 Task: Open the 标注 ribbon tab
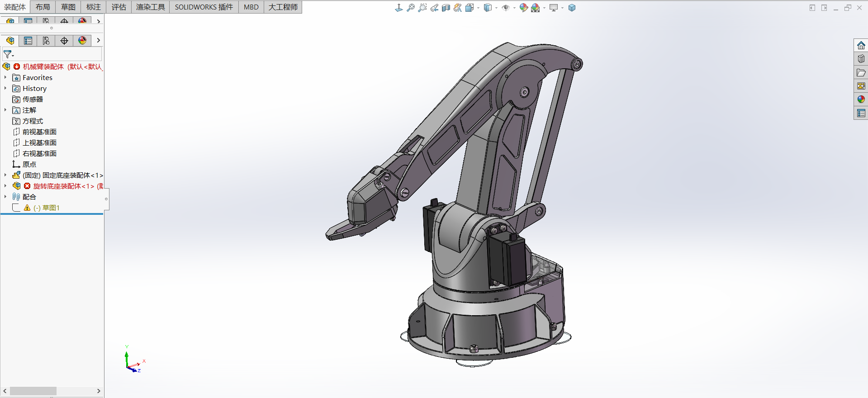94,7
